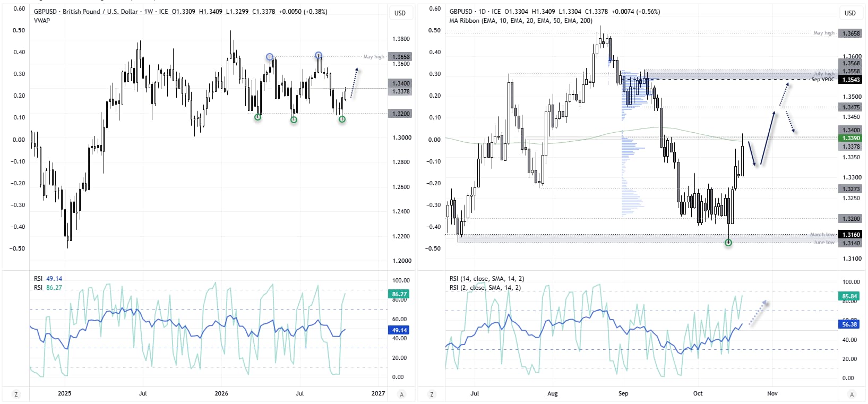Click the 1.3658 price label on weekly chart
The width and height of the screenshot is (868, 404).
[400, 57]
